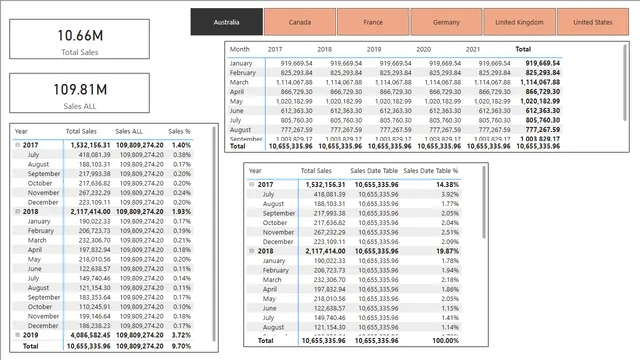Image resolution: width=640 pixels, height=360 pixels.
Task: Expand 2019 in the Sales ALL matrix
Action: (x=18, y=335)
